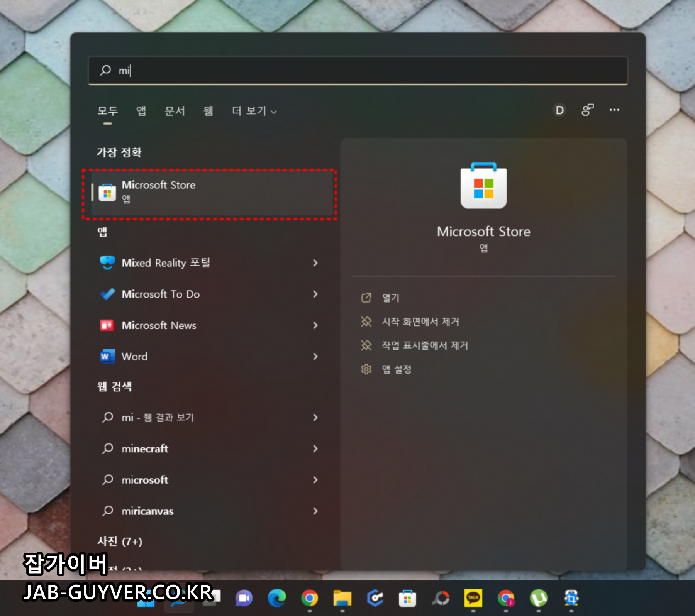Open the D account avatar
The height and width of the screenshot is (616, 695).
(x=559, y=110)
